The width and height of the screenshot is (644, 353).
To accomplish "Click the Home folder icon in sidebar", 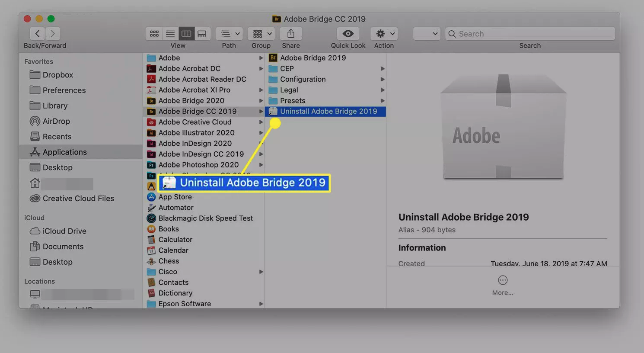I will point(35,183).
